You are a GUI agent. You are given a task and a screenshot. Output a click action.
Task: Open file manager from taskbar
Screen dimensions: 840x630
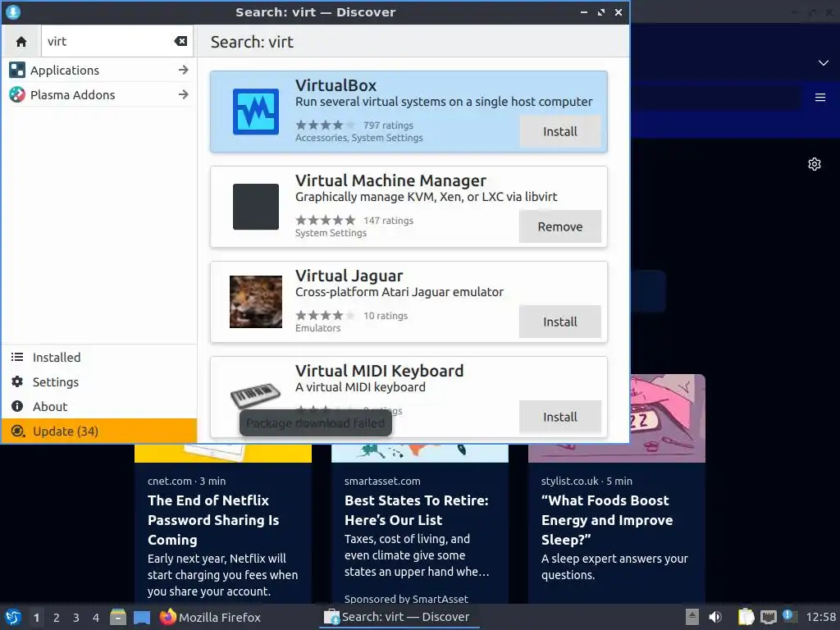(x=118, y=617)
